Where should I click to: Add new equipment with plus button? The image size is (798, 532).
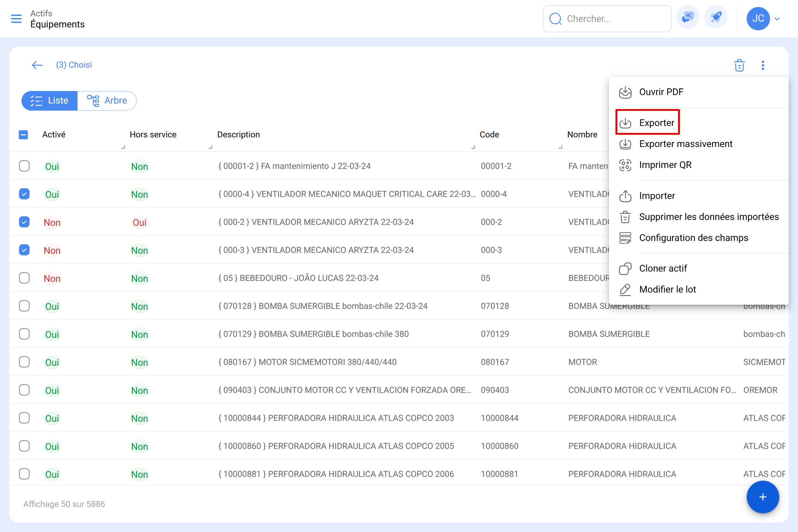point(762,497)
